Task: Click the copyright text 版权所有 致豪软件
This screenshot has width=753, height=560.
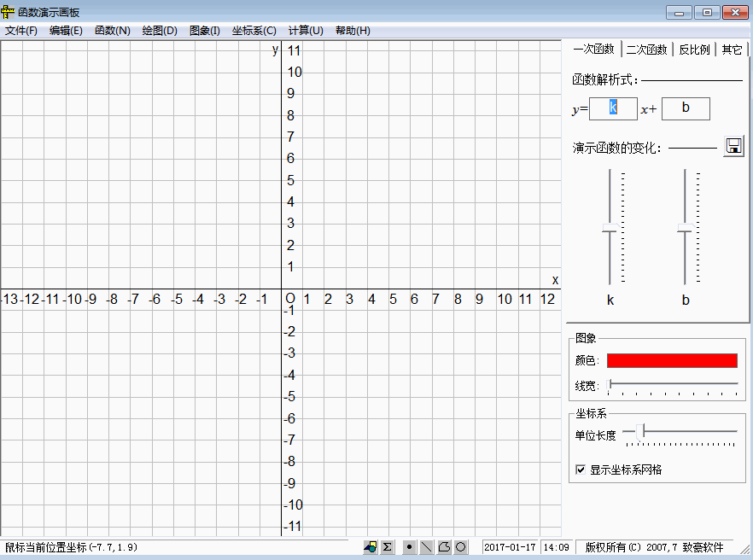Action: pyautogui.click(x=654, y=547)
